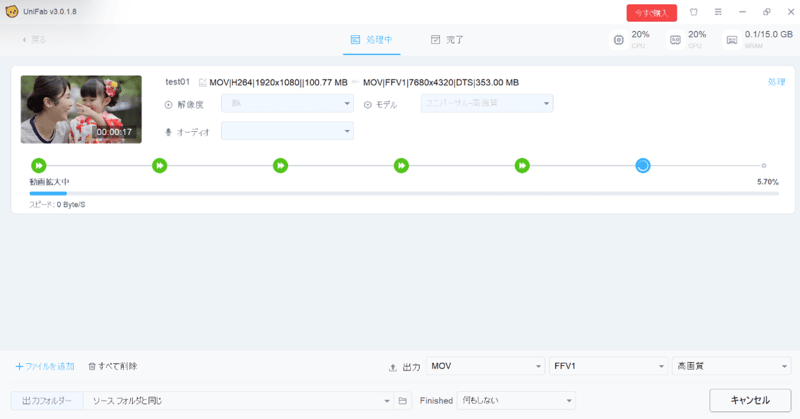
Task: Click the GPU usage icon
Action: (x=676, y=40)
